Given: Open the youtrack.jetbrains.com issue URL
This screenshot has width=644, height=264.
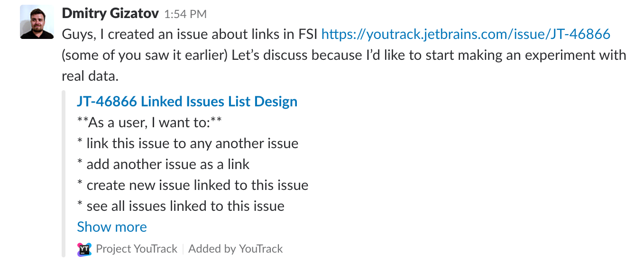Looking at the screenshot, I should pyautogui.click(x=466, y=34).
